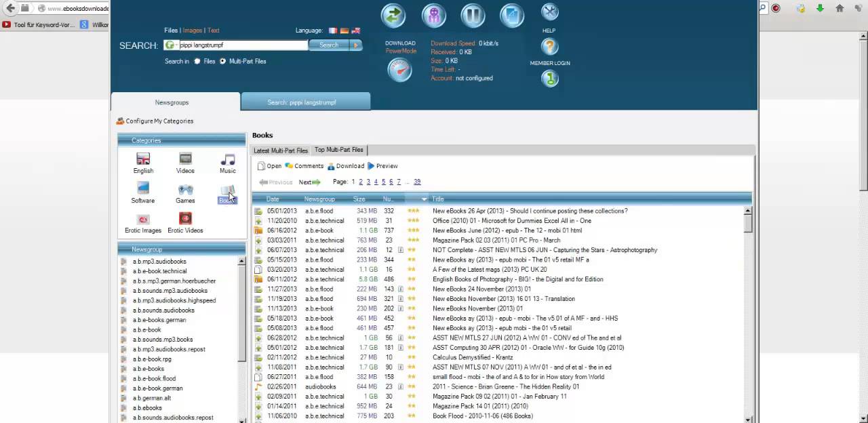868x423 pixels.
Task: Click the blue documents icon in header
Action: tap(512, 15)
